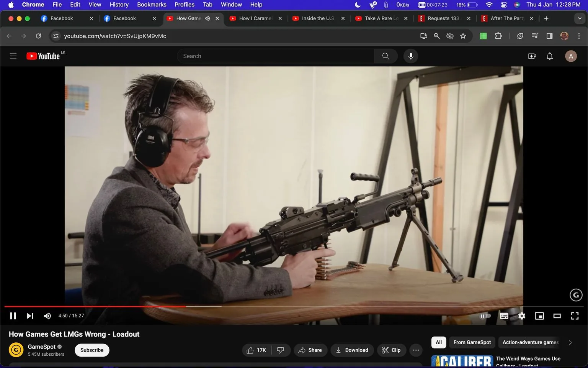Skip to the next video
Image resolution: width=588 pixels, height=368 pixels.
(30, 315)
